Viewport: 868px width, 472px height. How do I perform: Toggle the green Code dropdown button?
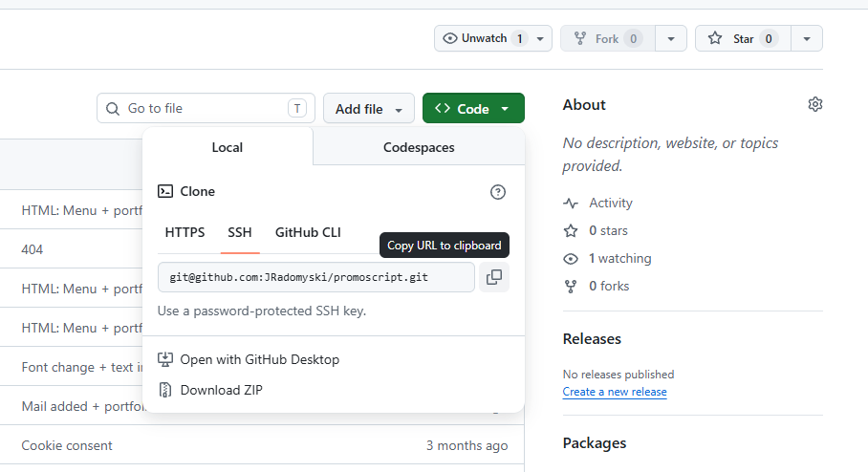coord(473,109)
